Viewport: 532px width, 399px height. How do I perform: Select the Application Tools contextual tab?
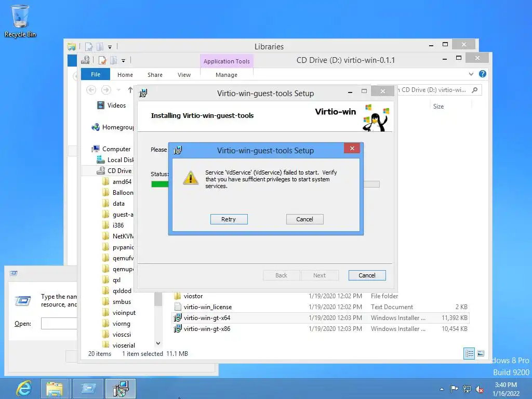click(x=227, y=61)
